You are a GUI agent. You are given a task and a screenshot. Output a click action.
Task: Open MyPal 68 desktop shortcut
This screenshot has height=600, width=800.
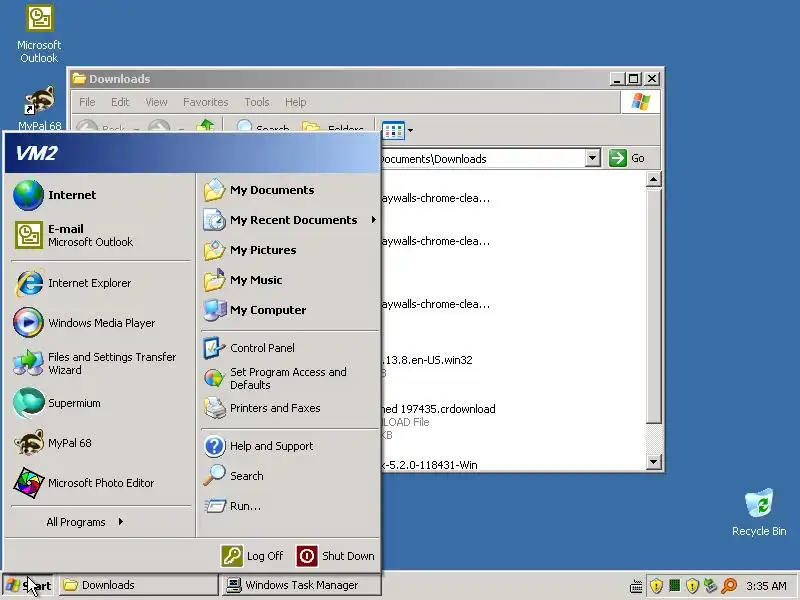pyautogui.click(x=39, y=108)
